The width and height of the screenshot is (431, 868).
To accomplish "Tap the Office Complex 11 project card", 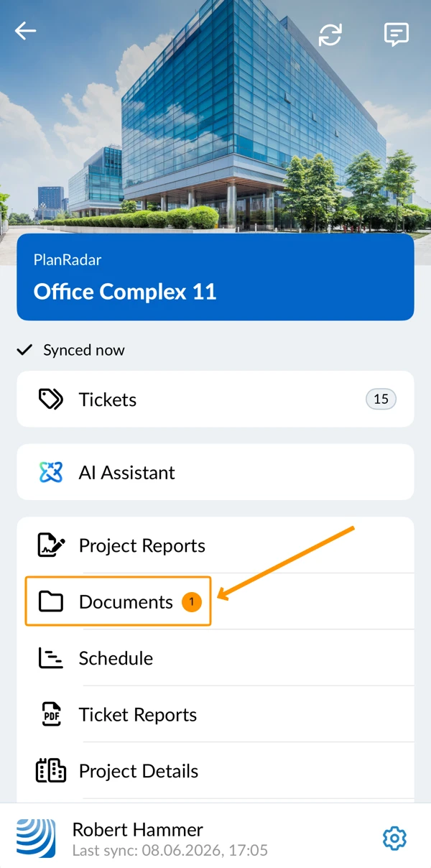I will pos(215,277).
